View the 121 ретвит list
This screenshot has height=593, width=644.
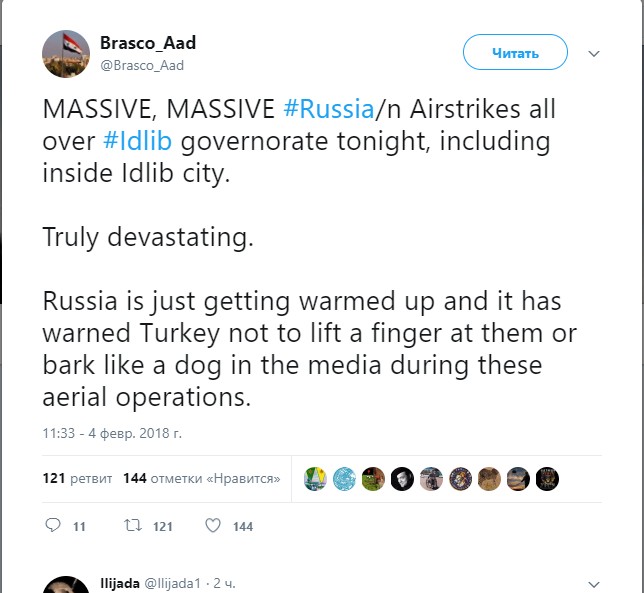(x=76, y=478)
